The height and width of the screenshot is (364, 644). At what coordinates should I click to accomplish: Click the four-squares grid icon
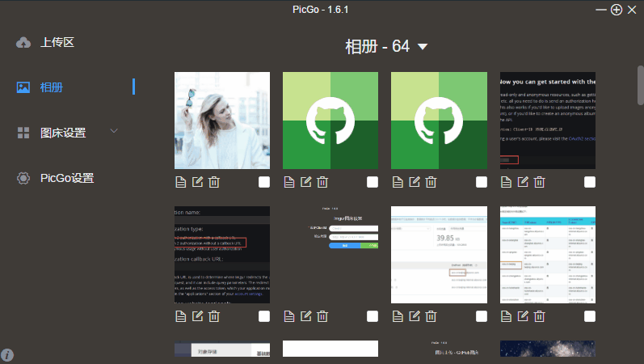click(x=23, y=133)
